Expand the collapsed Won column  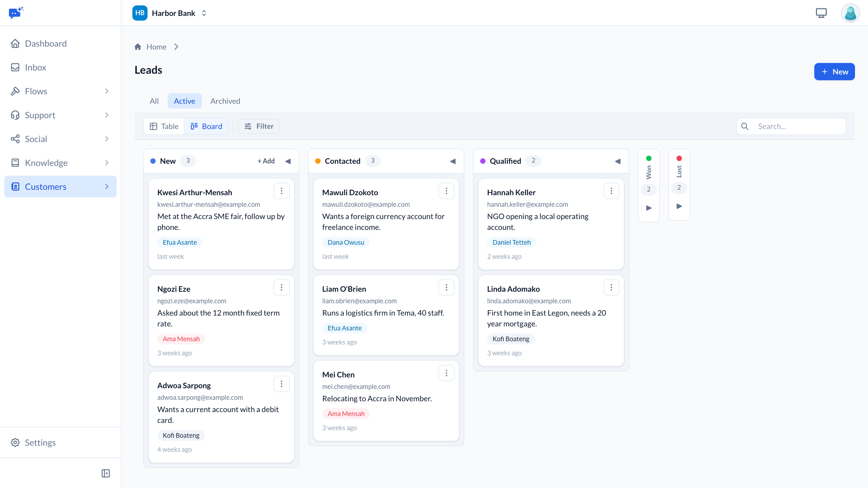coord(649,208)
